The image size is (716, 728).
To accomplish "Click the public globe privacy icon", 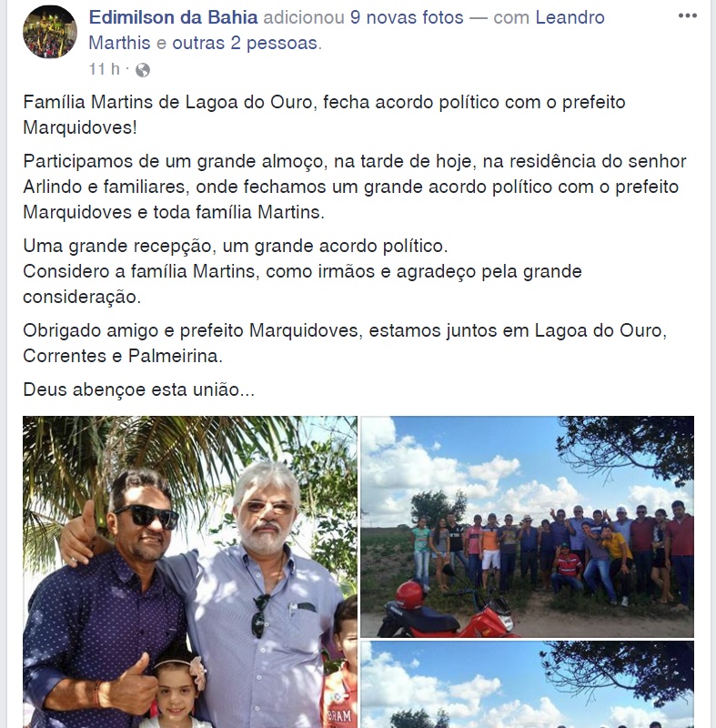I will tap(143, 70).
